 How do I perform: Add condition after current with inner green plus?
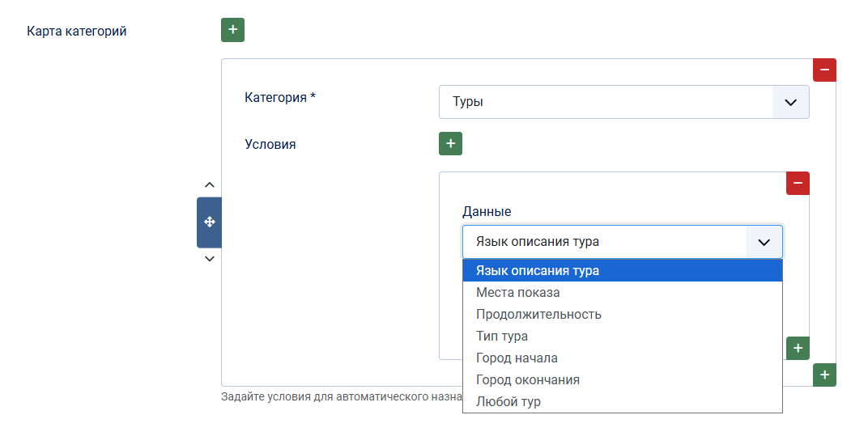[798, 348]
